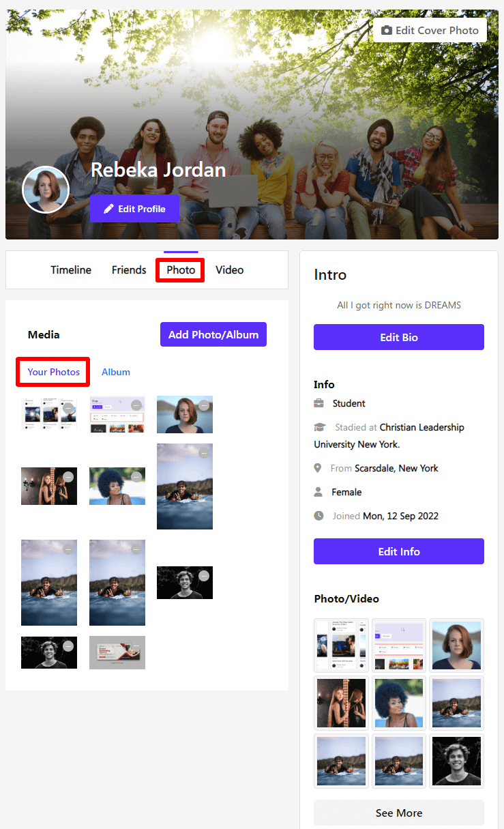
Task: Open options on the afro woman photo
Action: (x=137, y=476)
